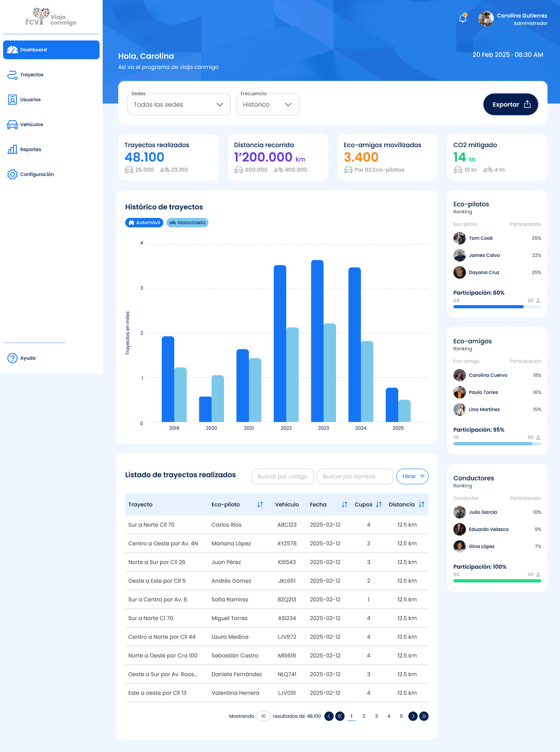Sort table by Distancia column arrows

coord(421,504)
